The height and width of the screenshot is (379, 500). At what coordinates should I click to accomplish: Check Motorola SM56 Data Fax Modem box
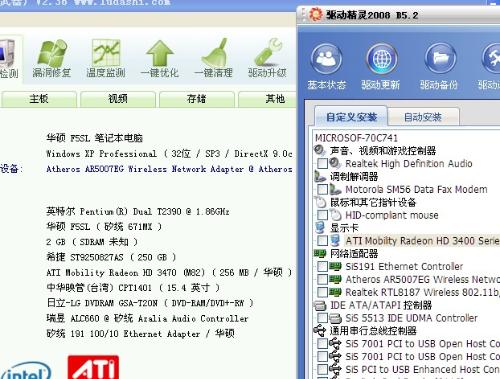(x=322, y=190)
